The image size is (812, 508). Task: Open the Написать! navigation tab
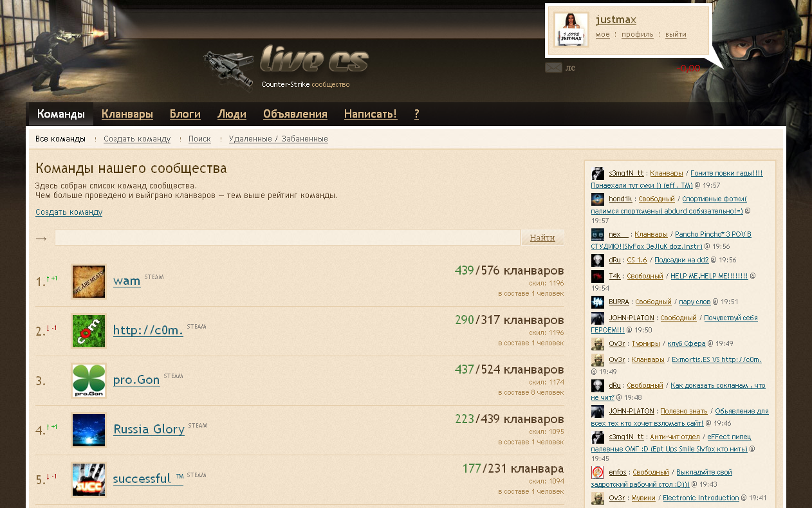[371, 114]
